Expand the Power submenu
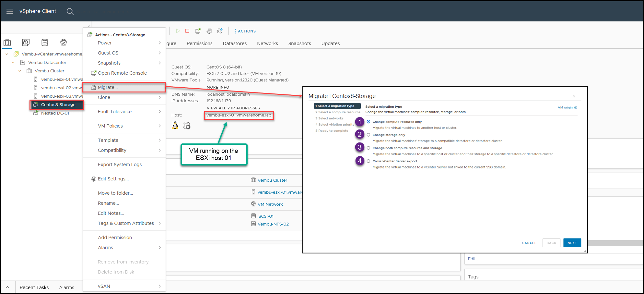This screenshot has height=294, width=644. [159, 43]
